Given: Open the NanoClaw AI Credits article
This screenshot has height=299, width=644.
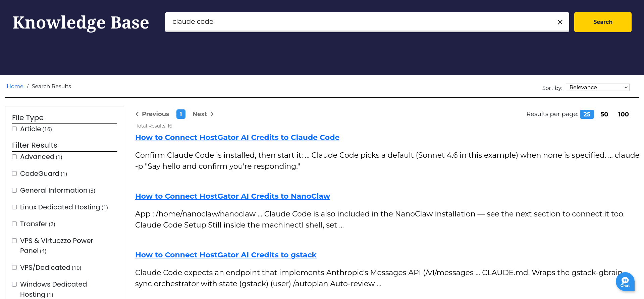Looking at the screenshot, I should click(232, 196).
